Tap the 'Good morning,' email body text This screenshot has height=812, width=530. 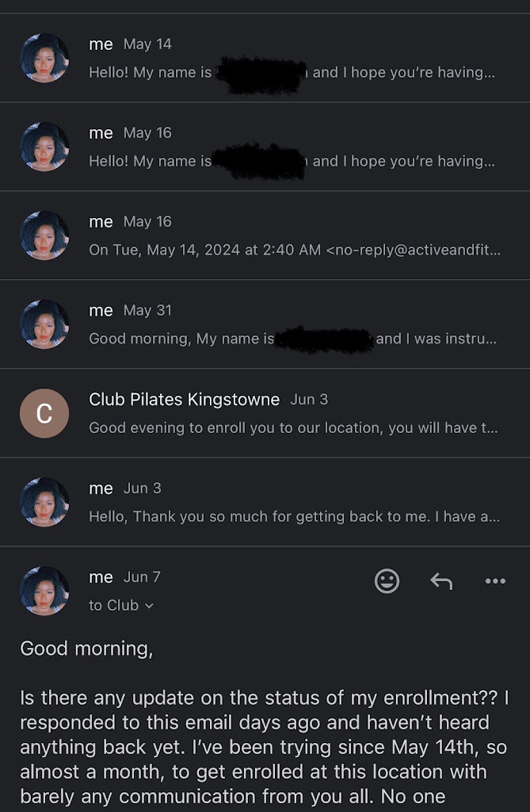coord(86,649)
